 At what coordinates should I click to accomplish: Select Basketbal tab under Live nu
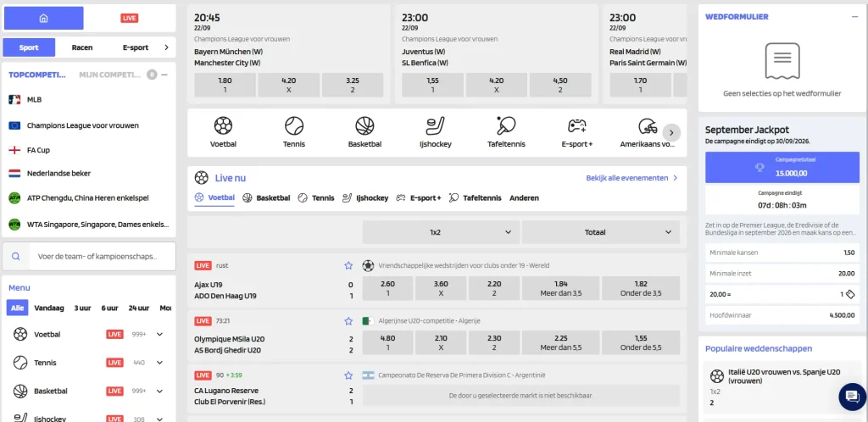pyautogui.click(x=266, y=198)
